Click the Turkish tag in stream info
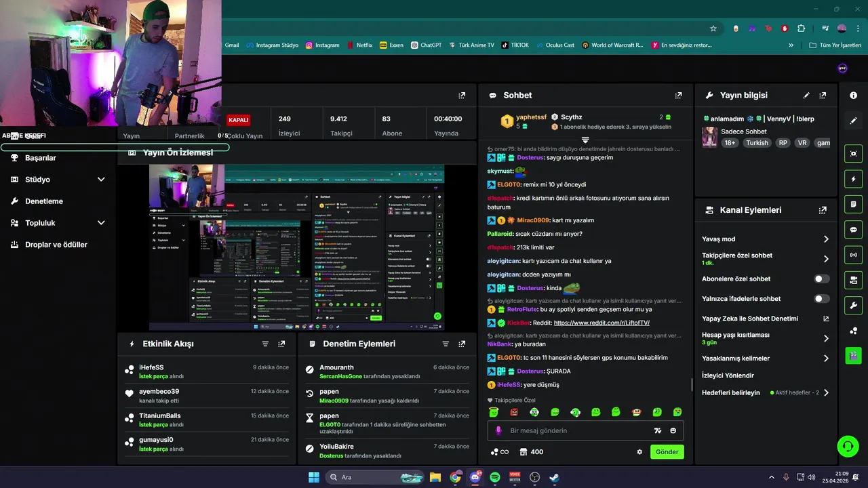This screenshot has height=488, width=868. (x=757, y=143)
